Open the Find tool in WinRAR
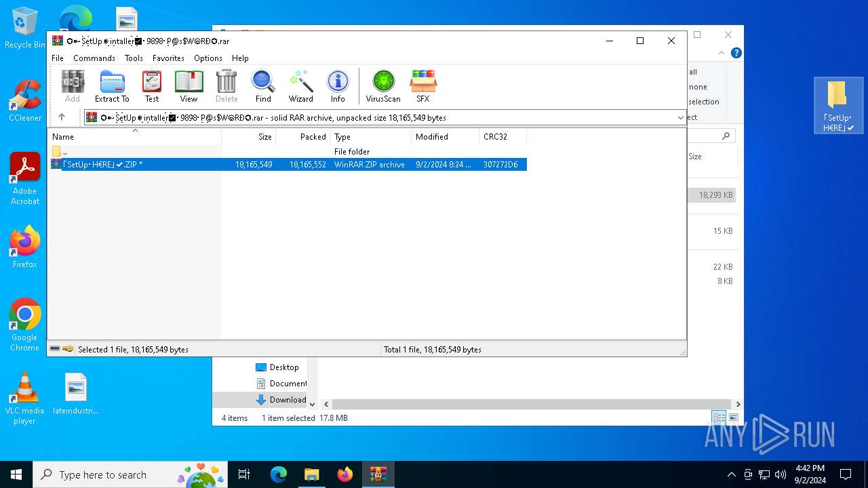Image resolution: width=868 pixels, height=488 pixels. tap(263, 86)
